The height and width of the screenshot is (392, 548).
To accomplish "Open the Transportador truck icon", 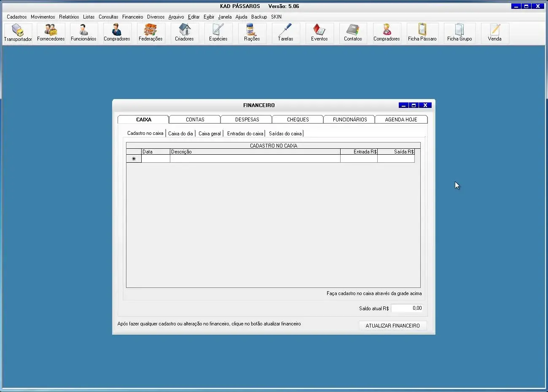I will coord(18,33).
